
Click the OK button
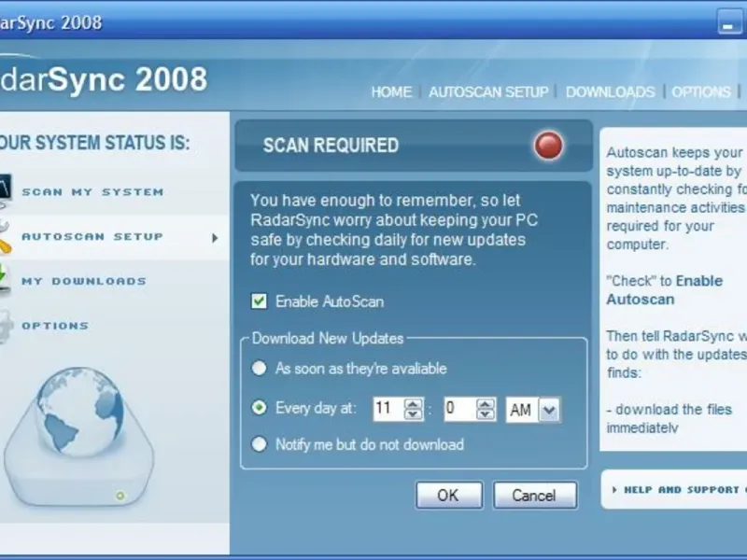pos(449,496)
